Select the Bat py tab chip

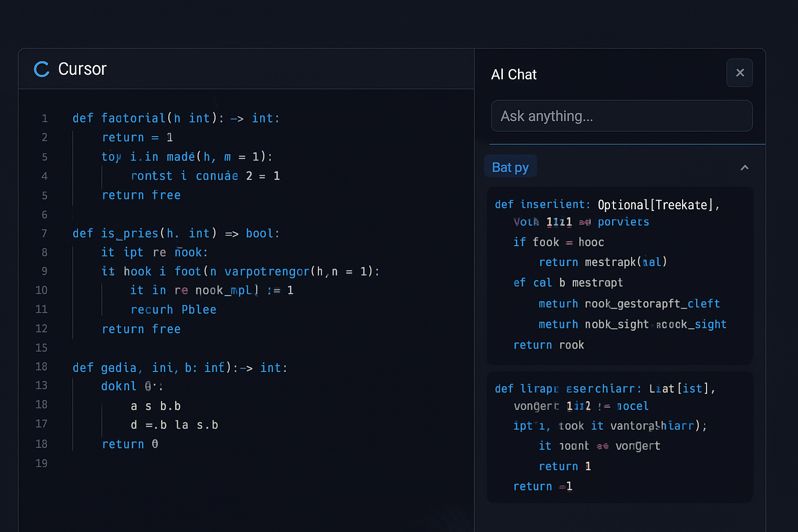[510, 166]
